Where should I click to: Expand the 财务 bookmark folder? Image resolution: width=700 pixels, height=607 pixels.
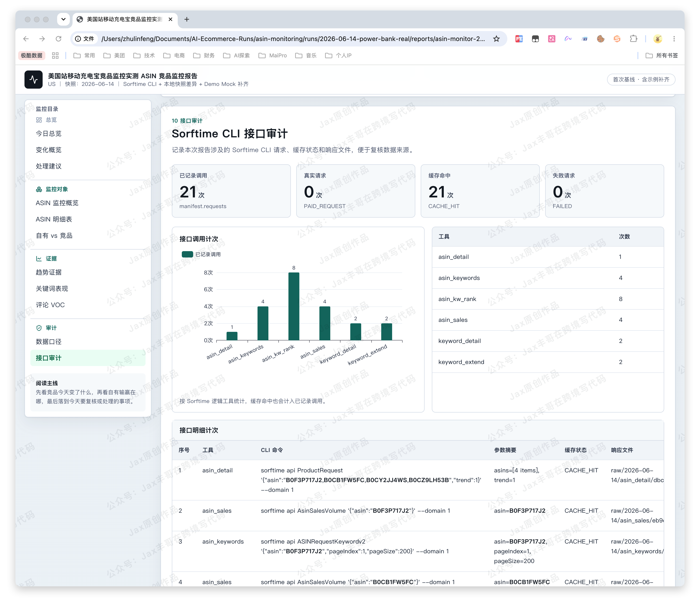pos(204,56)
